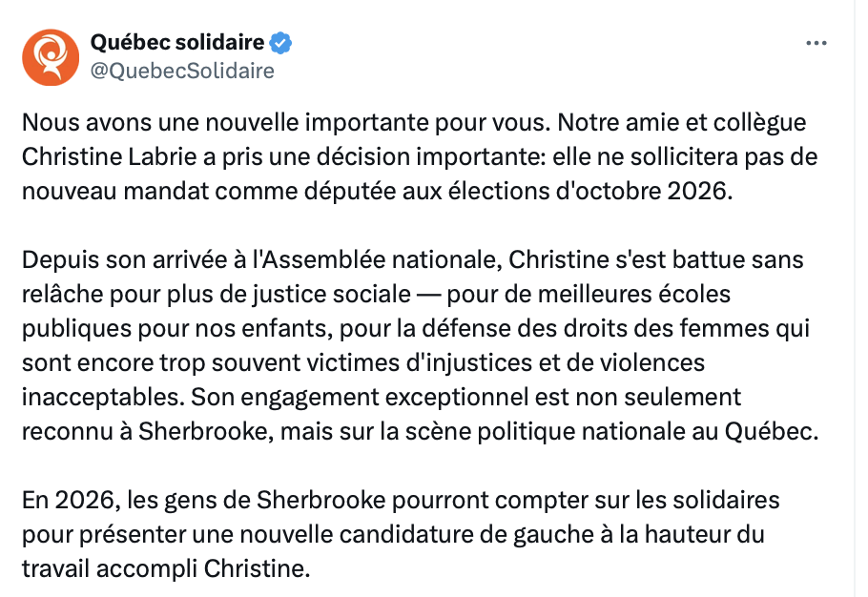Click the words meilleures écoles
The height and width of the screenshot is (597, 868).
click(634, 295)
